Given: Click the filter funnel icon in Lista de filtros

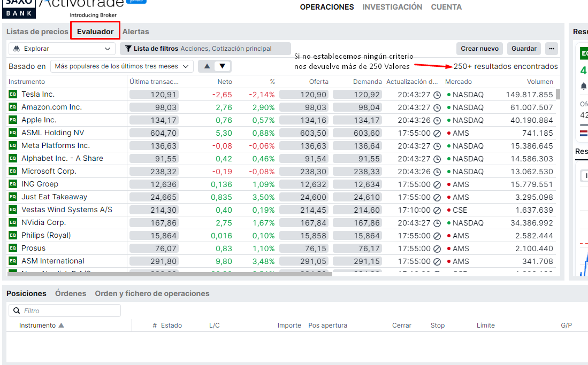Looking at the screenshot, I should [x=128, y=48].
